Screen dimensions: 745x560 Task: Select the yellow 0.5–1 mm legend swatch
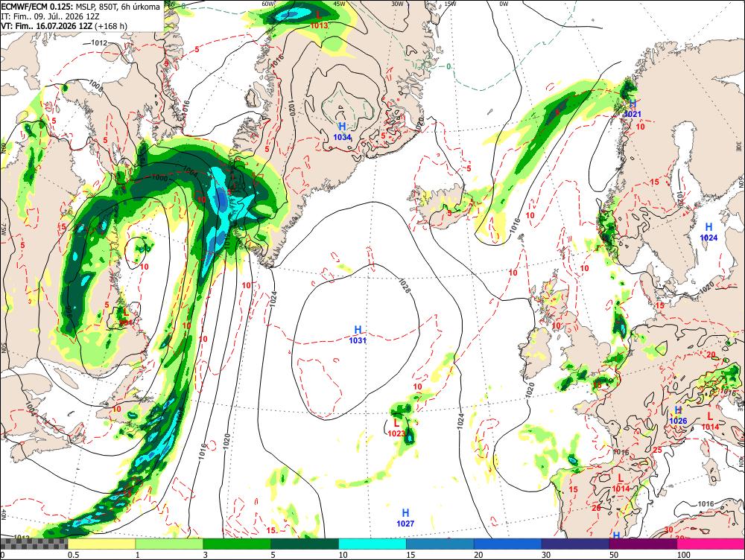101,544
